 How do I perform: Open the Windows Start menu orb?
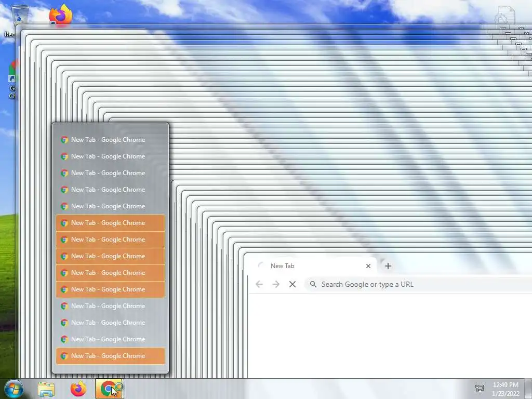point(14,389)
